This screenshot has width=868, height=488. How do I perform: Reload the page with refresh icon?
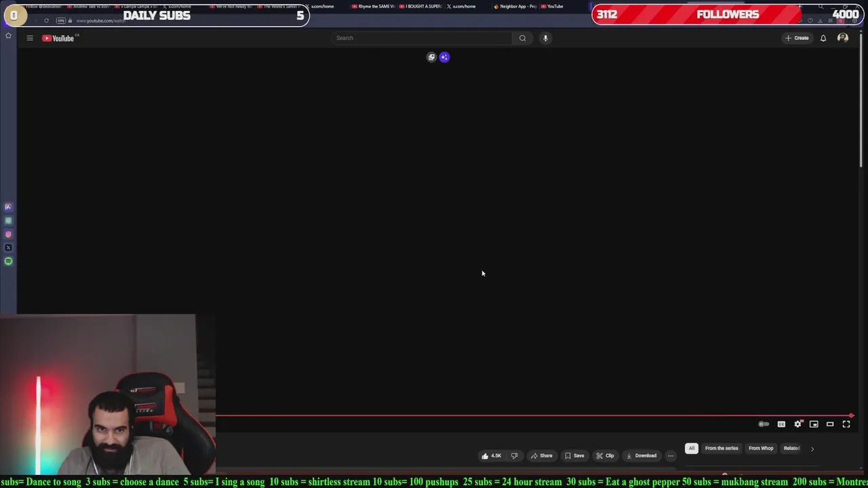click(46, 21)
